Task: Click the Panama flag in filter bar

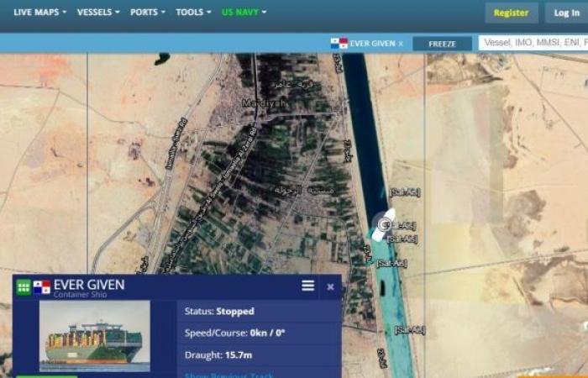Action: click(x=339, y=44)
